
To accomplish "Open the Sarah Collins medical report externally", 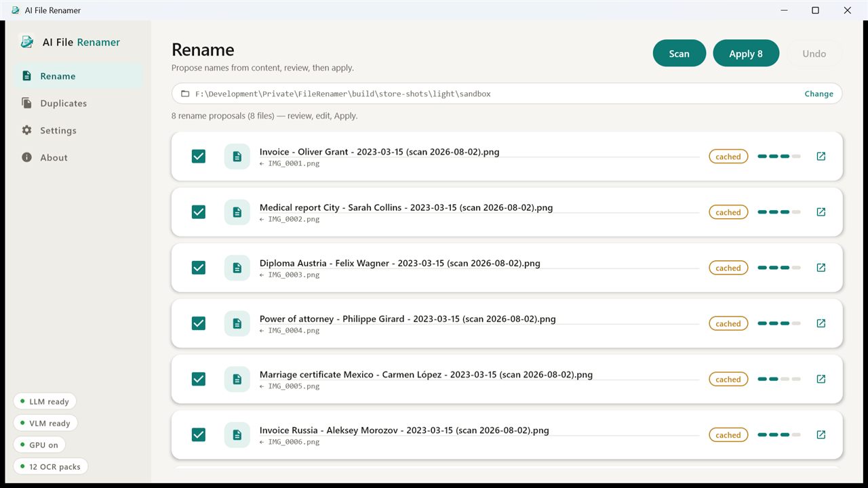I will coord(821,212).
